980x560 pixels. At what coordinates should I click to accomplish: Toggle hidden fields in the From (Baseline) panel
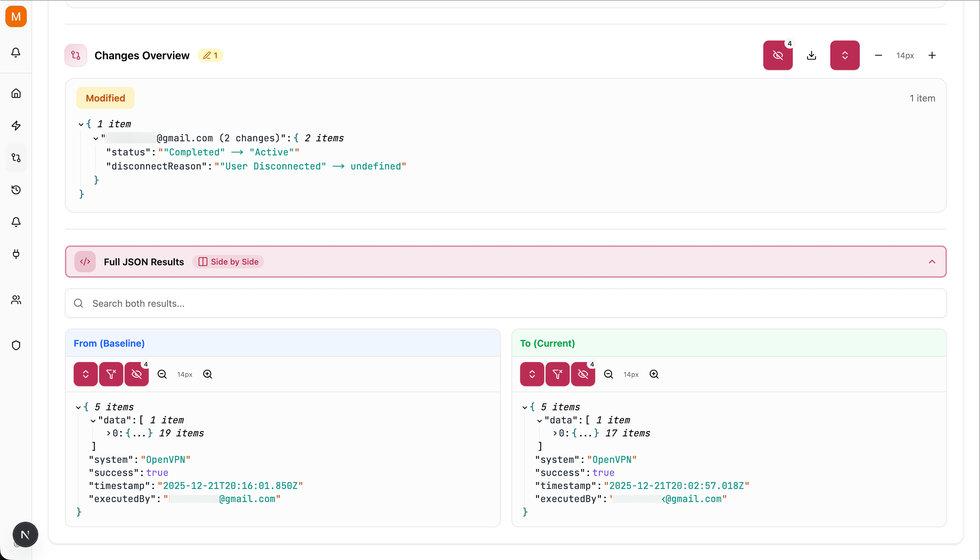[136, 374]
